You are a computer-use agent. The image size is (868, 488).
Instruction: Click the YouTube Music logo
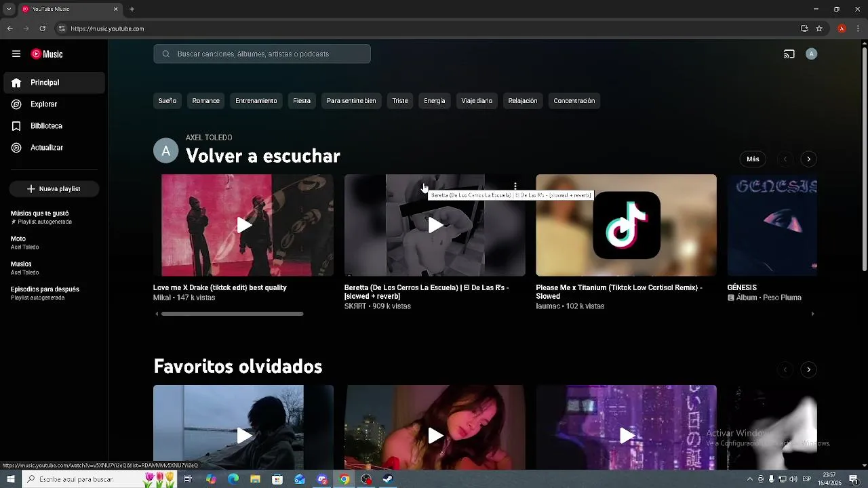point(47,54)
